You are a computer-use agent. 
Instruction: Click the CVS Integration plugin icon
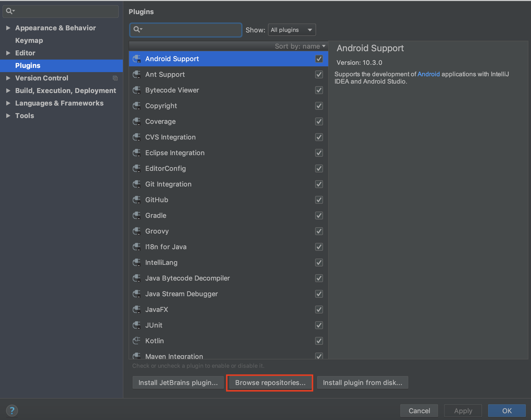point(137,137)
